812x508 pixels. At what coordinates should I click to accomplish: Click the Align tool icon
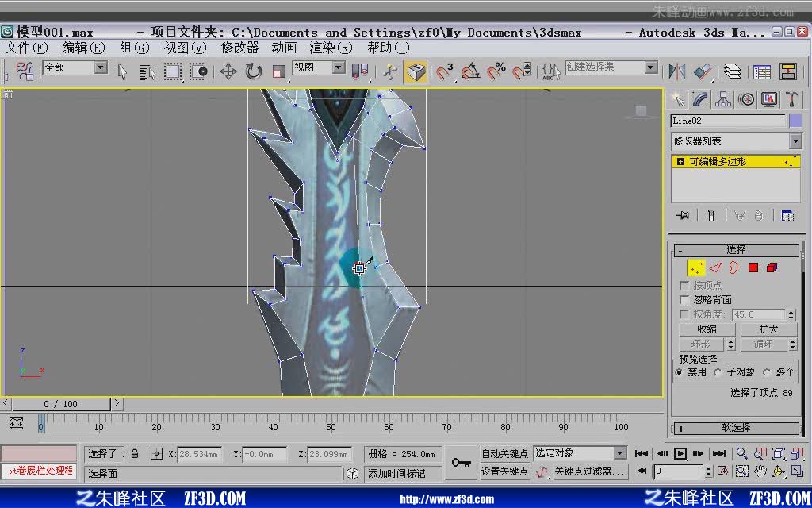point(703,71)
